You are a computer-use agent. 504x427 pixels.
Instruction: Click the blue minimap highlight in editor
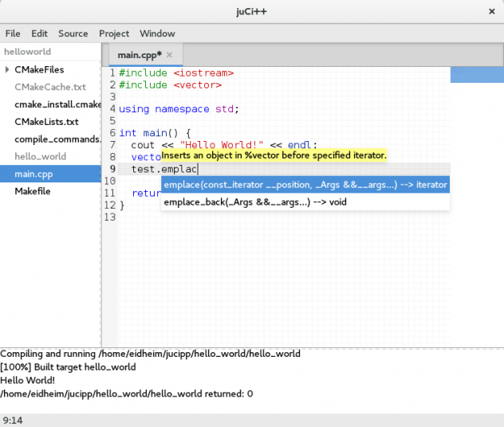tap(477, 75)
